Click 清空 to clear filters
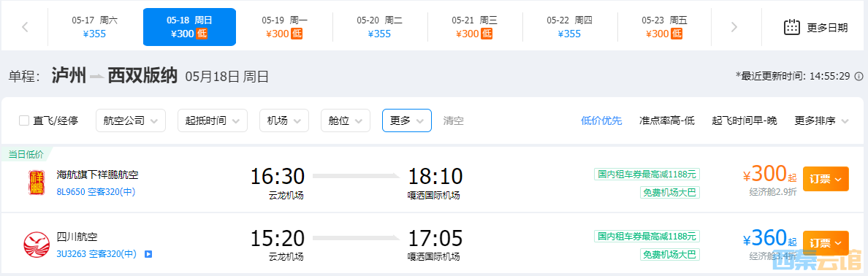 454,120
